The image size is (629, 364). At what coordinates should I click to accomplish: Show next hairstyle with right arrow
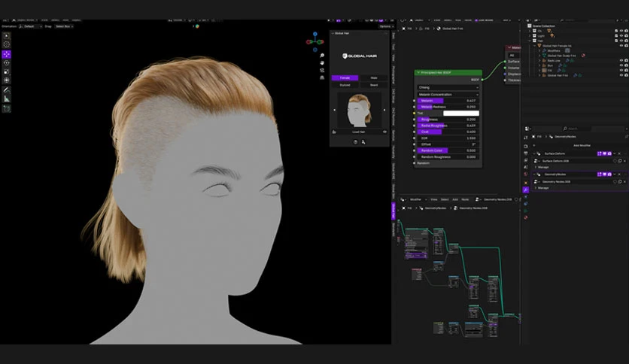tap(384, 110)
